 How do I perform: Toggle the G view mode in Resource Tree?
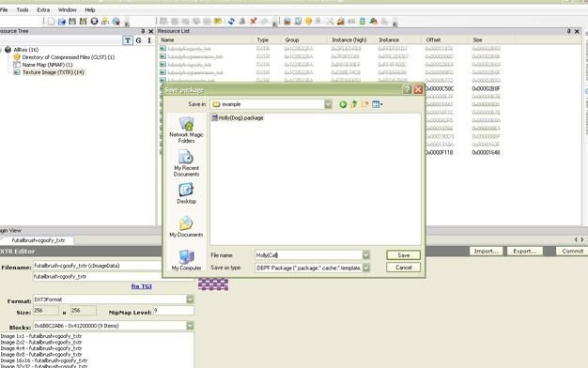(138, 40)
